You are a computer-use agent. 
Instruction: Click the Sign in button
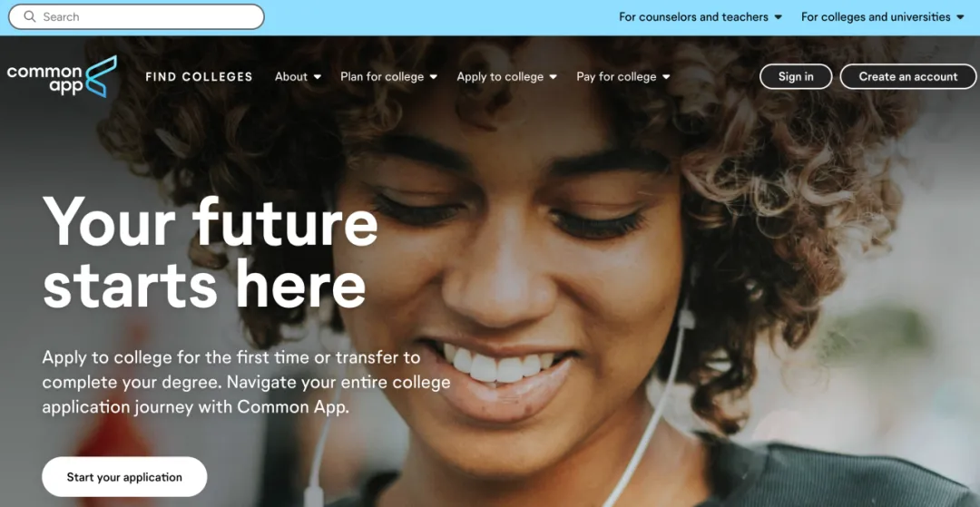coord(796,77)
